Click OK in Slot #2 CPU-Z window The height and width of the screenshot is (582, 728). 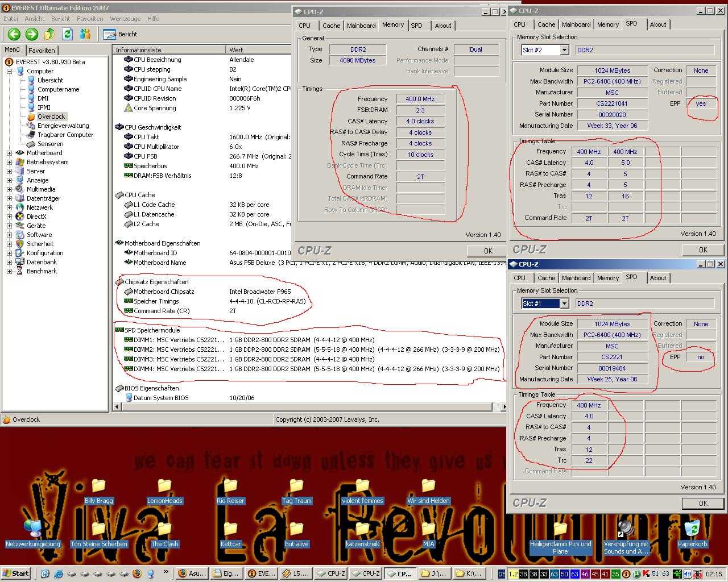click(703, 250)
